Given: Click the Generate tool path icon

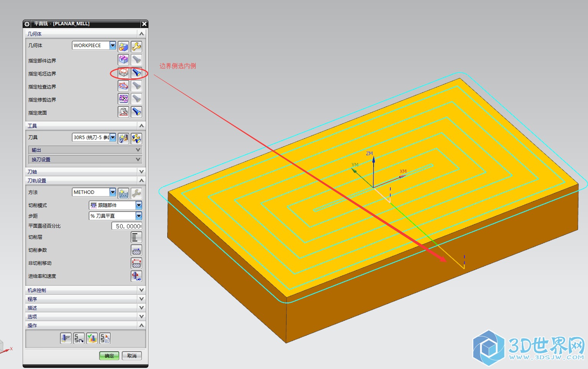Looking at the screenshot, I should coord(66,338).
